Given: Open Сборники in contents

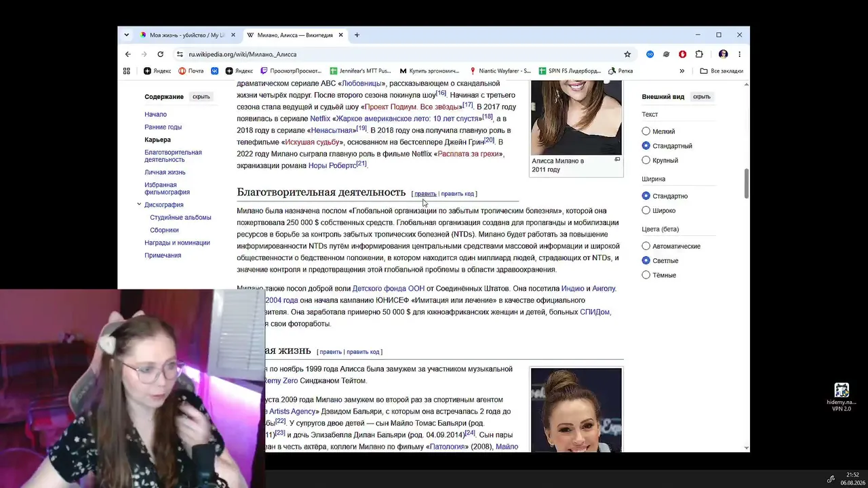Looking at the screenshot, I should pos(164,230).
